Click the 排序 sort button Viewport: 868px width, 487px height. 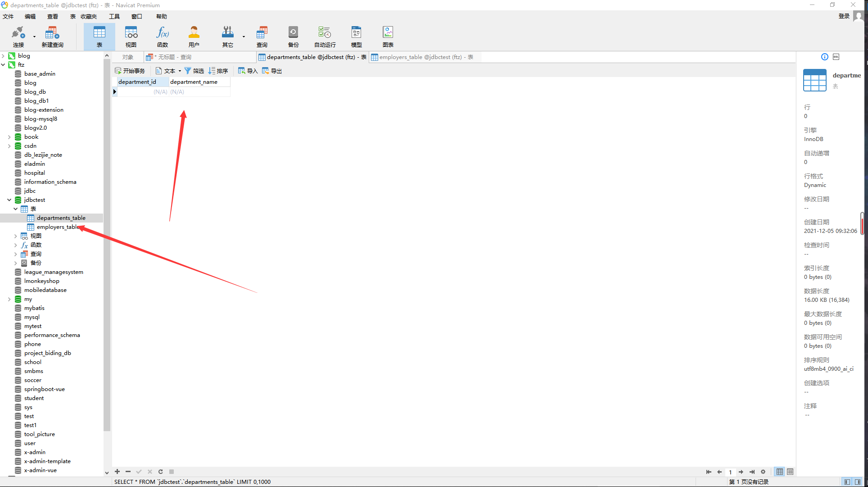[x=218, y=71]
